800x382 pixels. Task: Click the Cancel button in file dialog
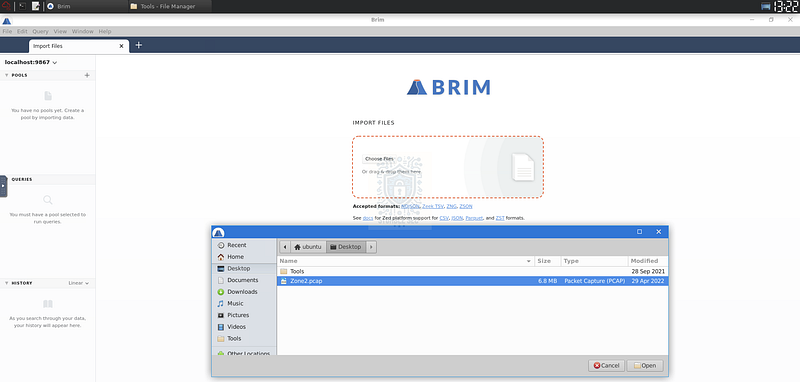point(606,366)
